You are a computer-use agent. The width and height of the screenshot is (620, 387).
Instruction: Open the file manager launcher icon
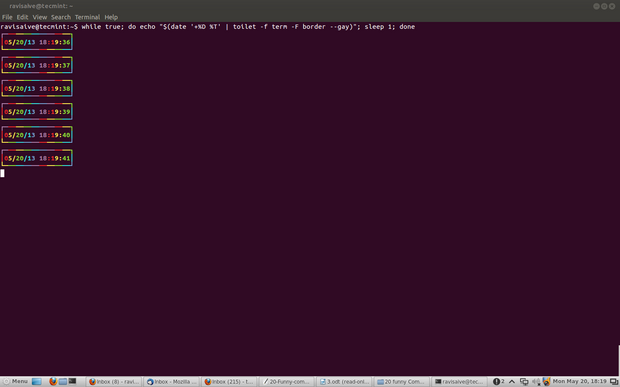coord(63,381)
